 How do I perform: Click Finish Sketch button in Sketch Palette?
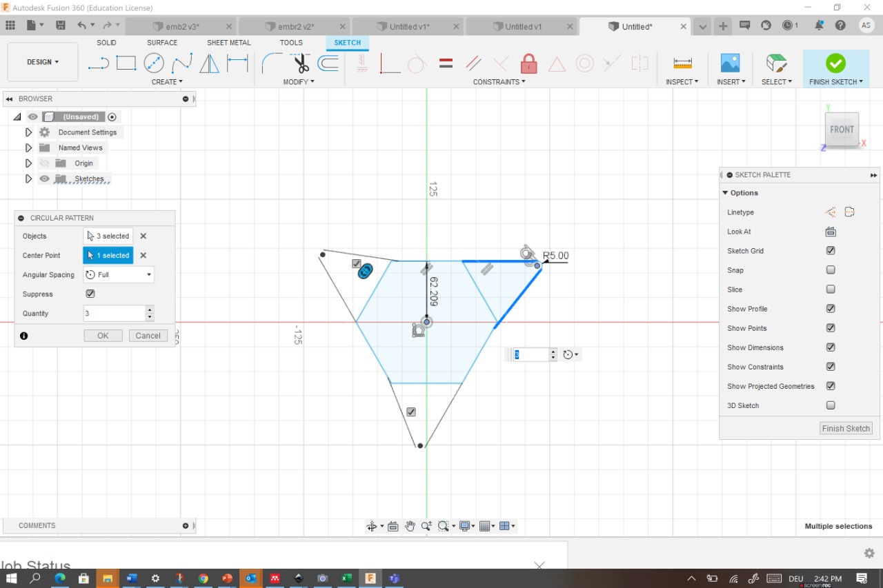[846, 428]
